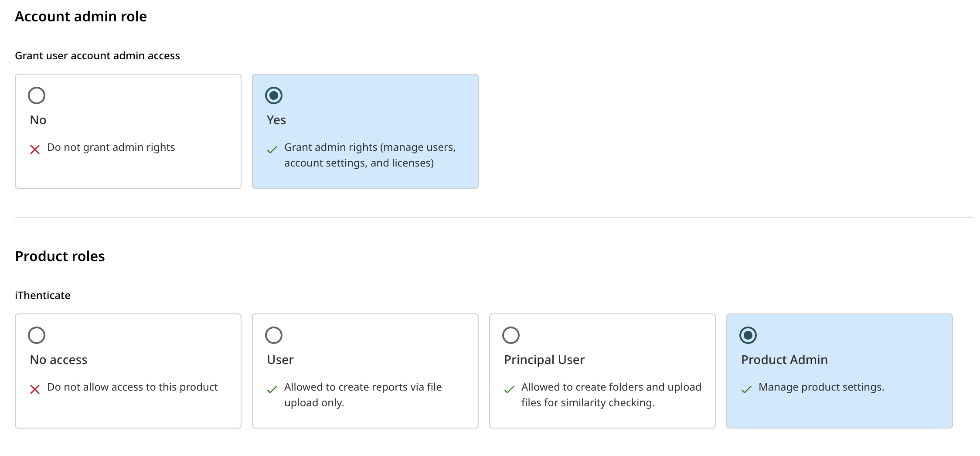Select the User product role radio
The image size is (980, 456).
274,335
